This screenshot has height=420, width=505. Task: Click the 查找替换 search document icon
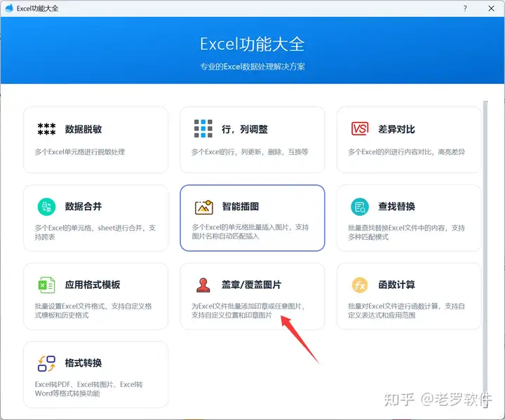[360, 206]
